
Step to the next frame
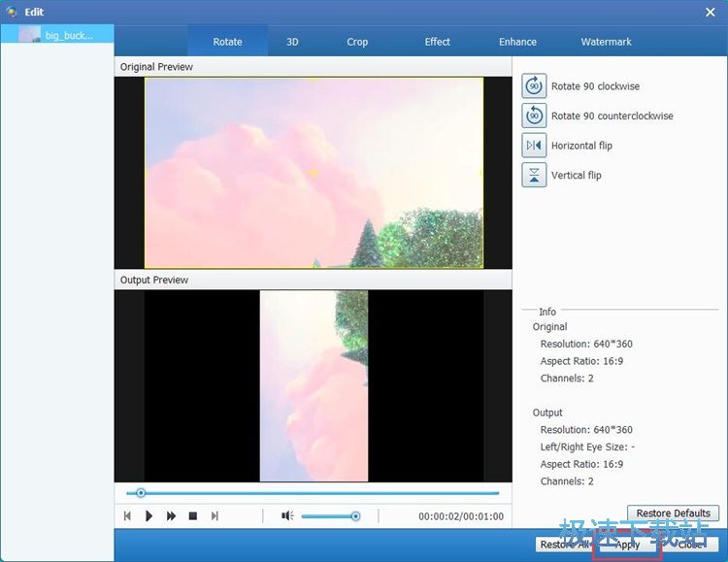pos(215,516)
